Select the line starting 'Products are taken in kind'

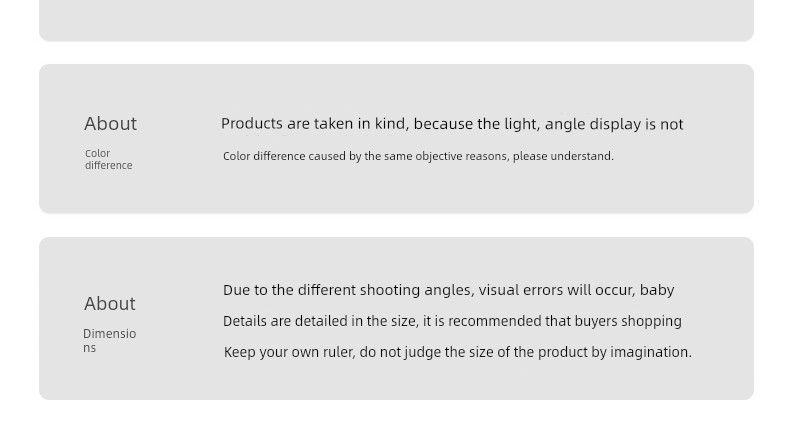(x=452, y=124)
